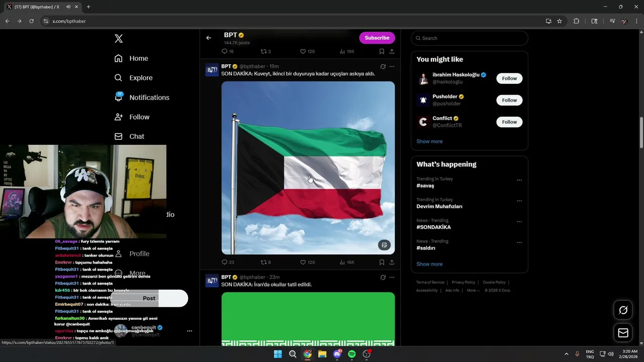Open the Devrim Muhafızları trend
The width and height of the screenshot is (644, 362).
(x=439, y=206)
